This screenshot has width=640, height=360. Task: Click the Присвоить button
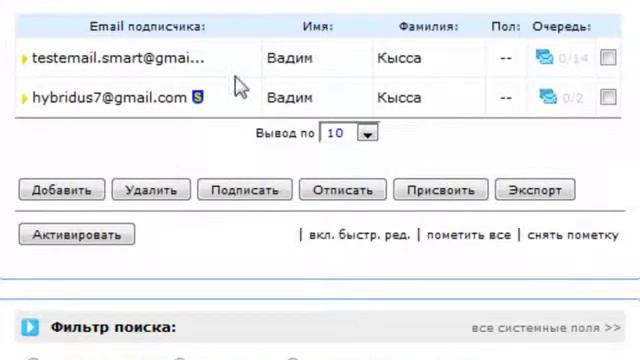[x=440, y=190]
